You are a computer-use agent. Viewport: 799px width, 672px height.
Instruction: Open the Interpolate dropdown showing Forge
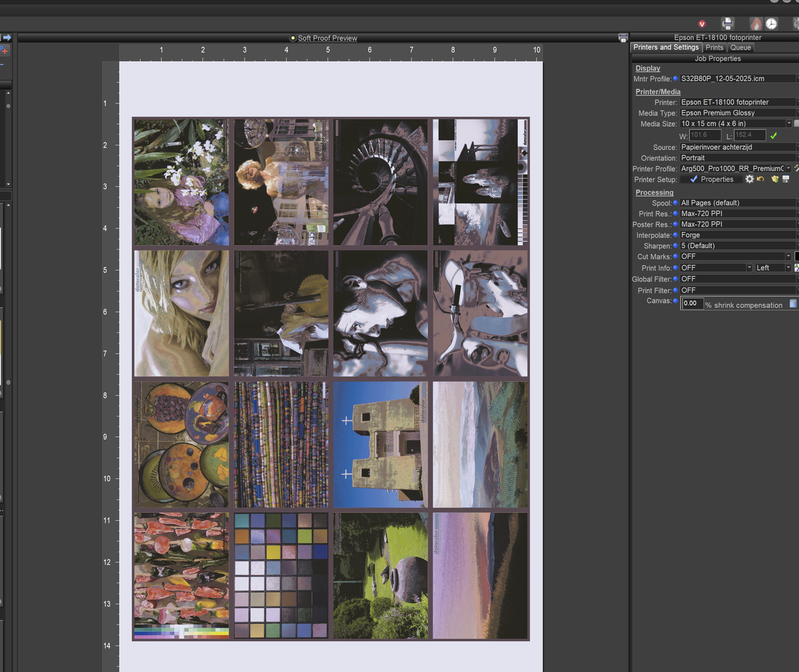(x=739, y=235)
